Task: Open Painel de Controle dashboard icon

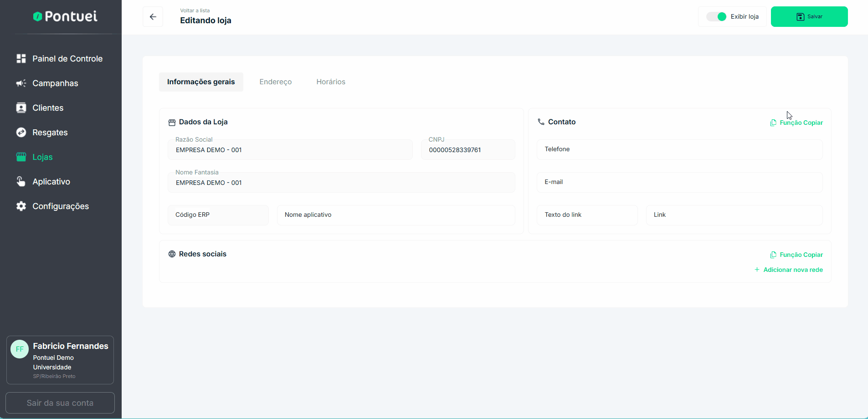Action: tap(21, 59)
